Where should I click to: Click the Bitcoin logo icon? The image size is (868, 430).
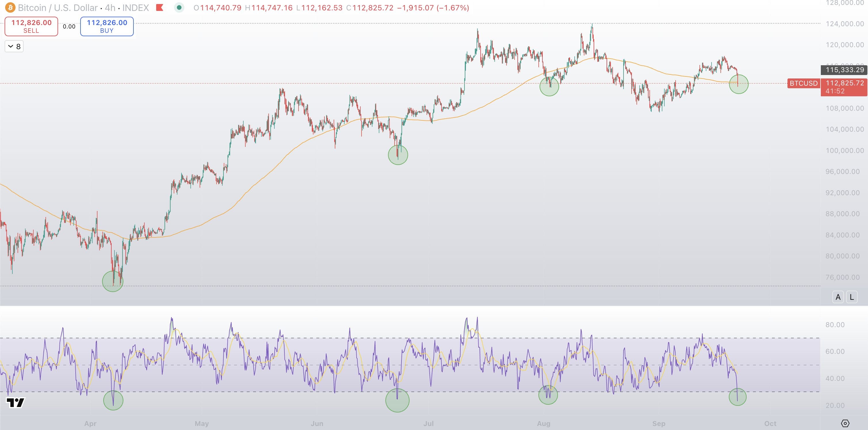(10, 7)
